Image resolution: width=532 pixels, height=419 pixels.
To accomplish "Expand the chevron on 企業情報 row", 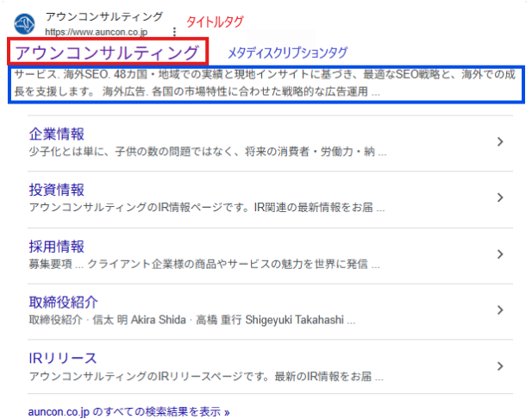I will 500,141.
